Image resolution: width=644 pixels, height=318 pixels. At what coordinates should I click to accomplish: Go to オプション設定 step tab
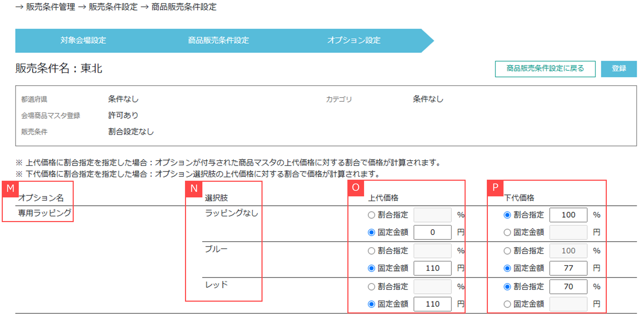(x=354, y=40)
